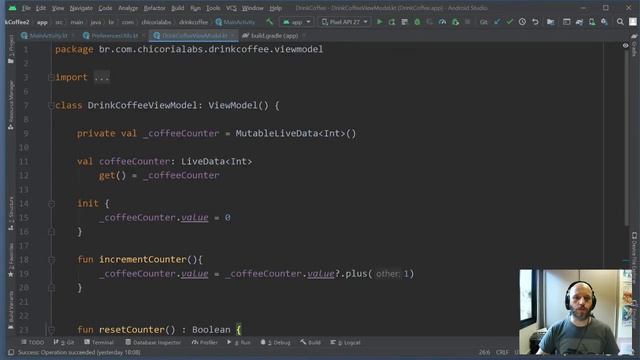640x360 pixels.
Task: Toggle the inspections eye indicator
Action: tap(625, 46)
